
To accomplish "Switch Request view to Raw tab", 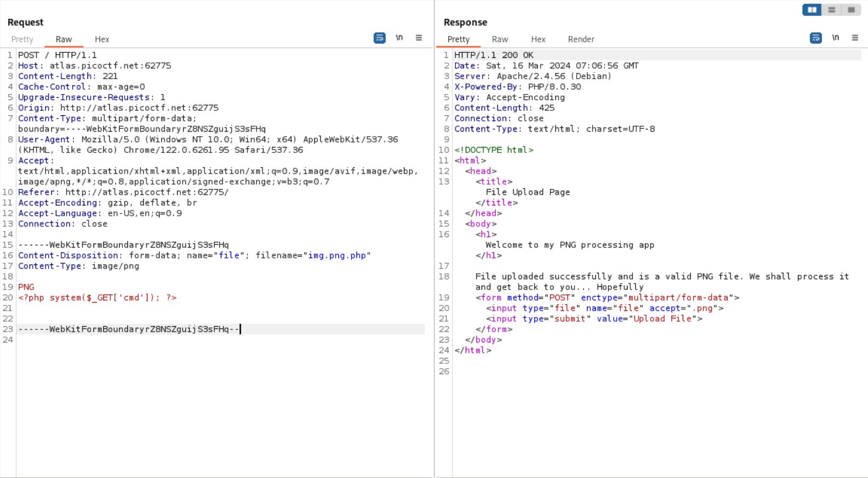I will tap(64, 39).
